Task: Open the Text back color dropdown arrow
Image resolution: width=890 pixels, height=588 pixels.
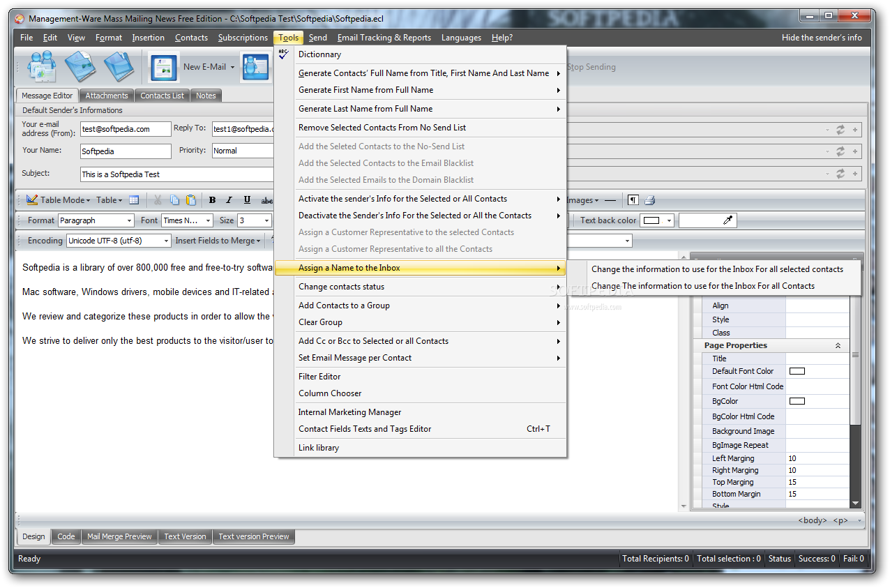Action: point(670,220)
